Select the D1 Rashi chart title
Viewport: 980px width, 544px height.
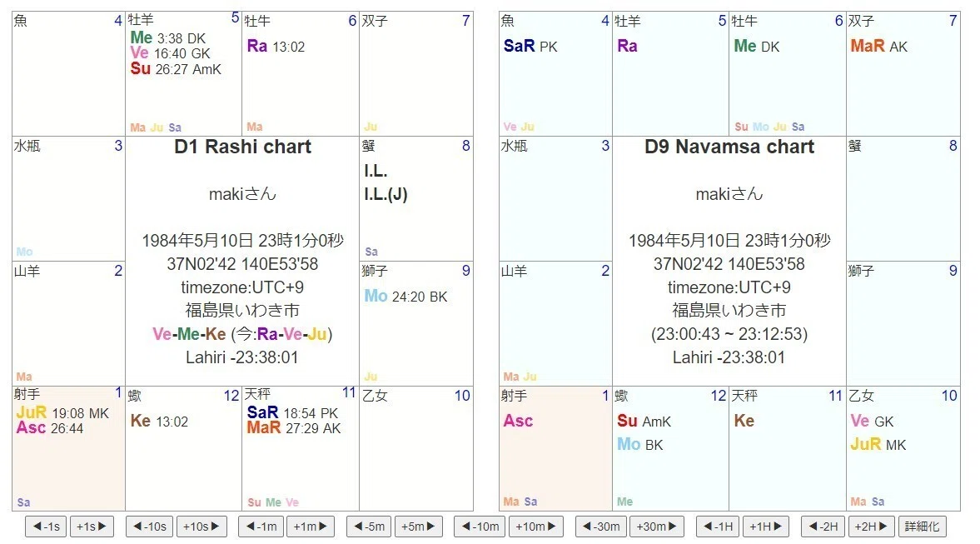point(242,147)
